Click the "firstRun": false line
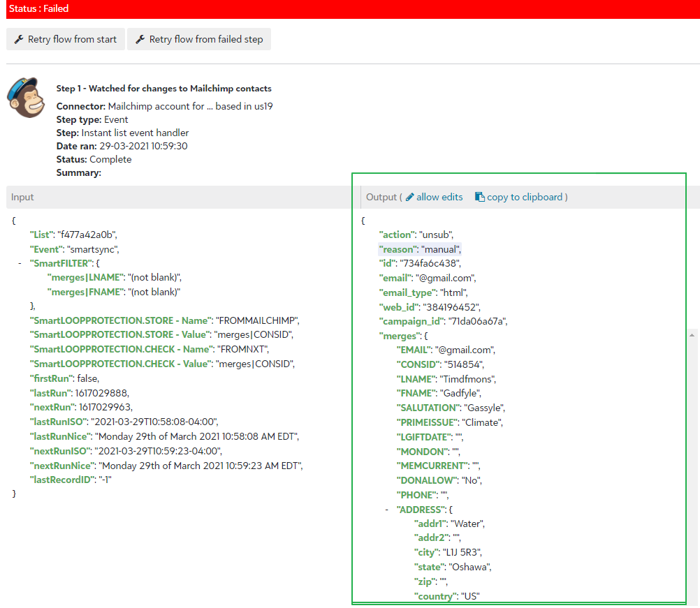Viewport: 700px width, 608px height. [65, 378]
